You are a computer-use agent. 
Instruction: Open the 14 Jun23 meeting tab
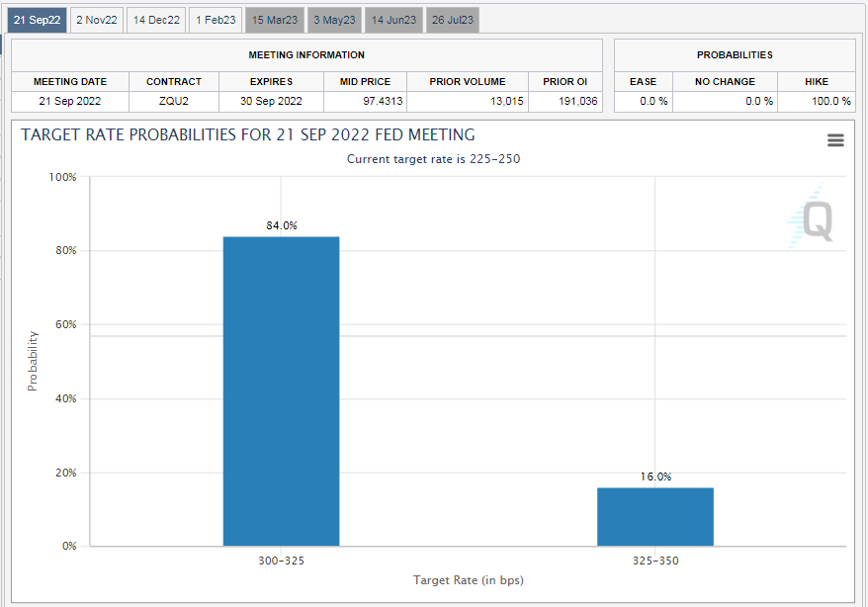[x=394, y=20]
